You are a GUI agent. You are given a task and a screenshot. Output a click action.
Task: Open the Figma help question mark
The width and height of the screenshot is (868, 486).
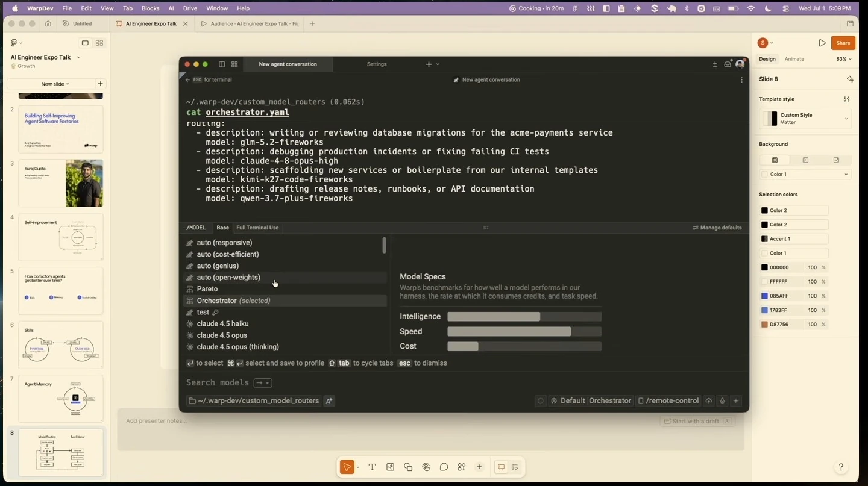[841, 467]
